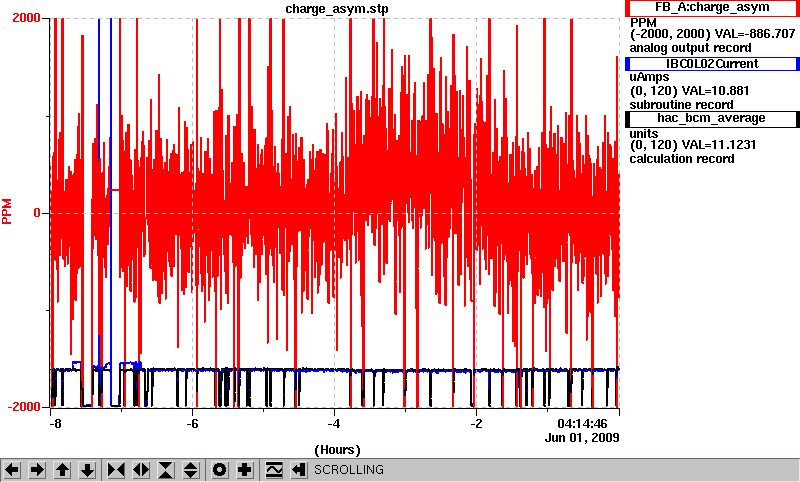Click the 2000 Y-axis maximum label
The width and height of the screenshot is (800, 482).
[x=27, y=18]
